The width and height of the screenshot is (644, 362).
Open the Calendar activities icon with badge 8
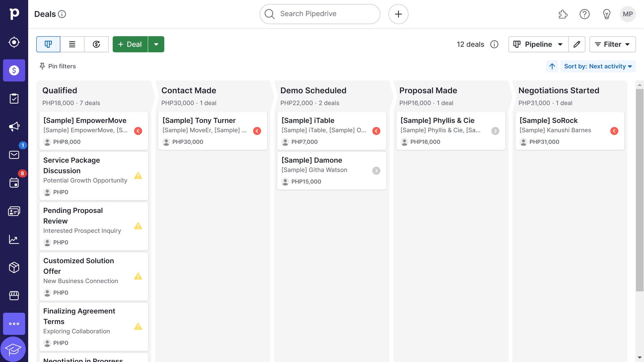[x=14, y=183]
